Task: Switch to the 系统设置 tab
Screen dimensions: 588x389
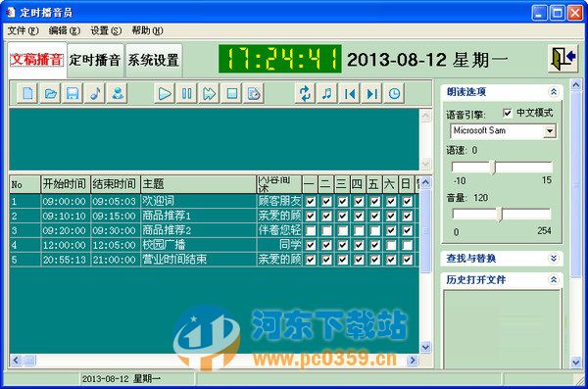Action: (x=154, y=60)
